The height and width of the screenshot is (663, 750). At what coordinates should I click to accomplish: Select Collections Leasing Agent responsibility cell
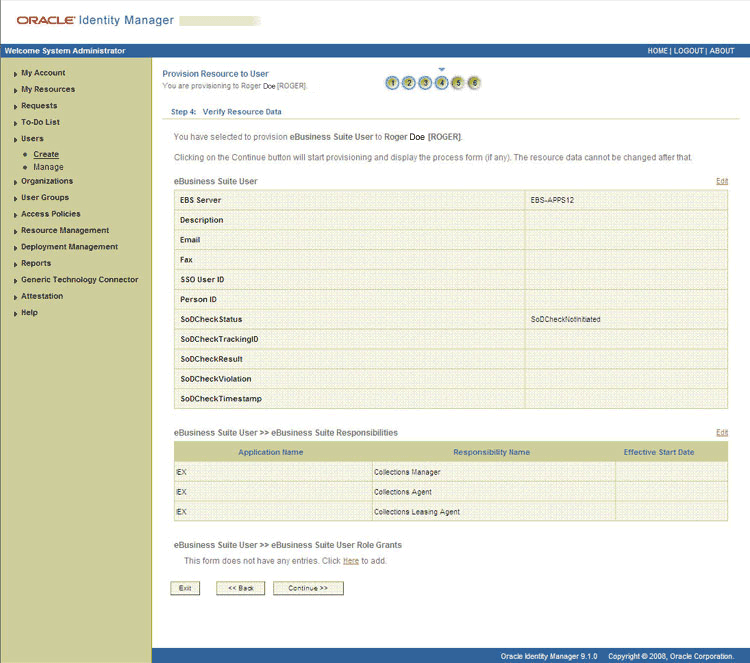[x=494, y=512]
